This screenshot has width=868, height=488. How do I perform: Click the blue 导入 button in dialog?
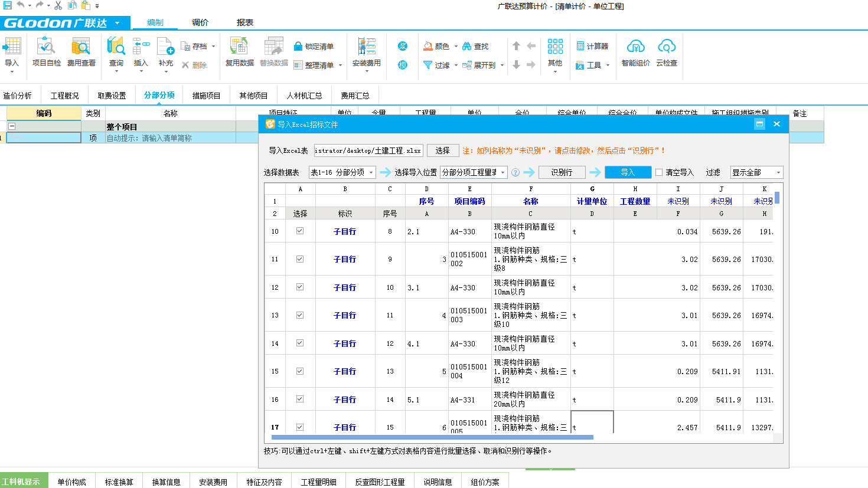(628, 172)
